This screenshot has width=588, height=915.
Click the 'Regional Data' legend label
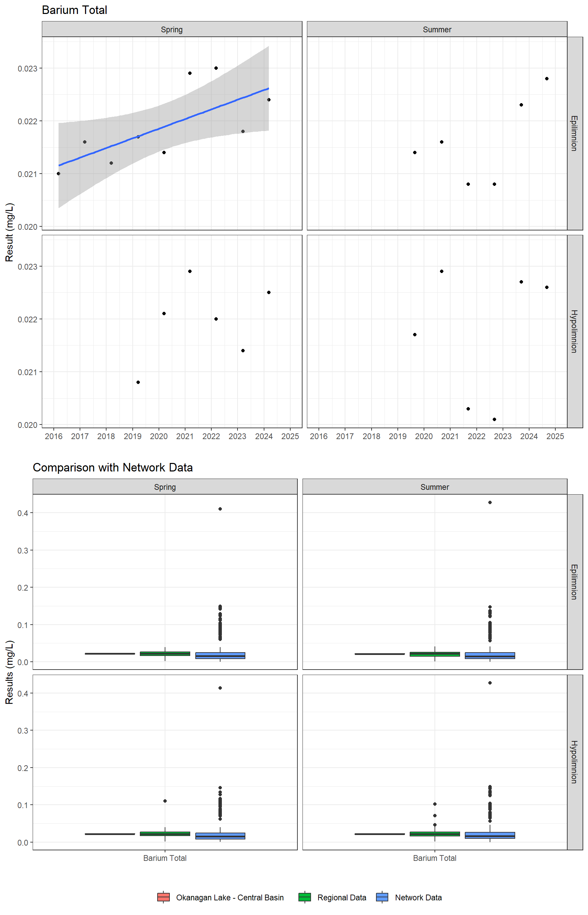(x=342, y=897)
